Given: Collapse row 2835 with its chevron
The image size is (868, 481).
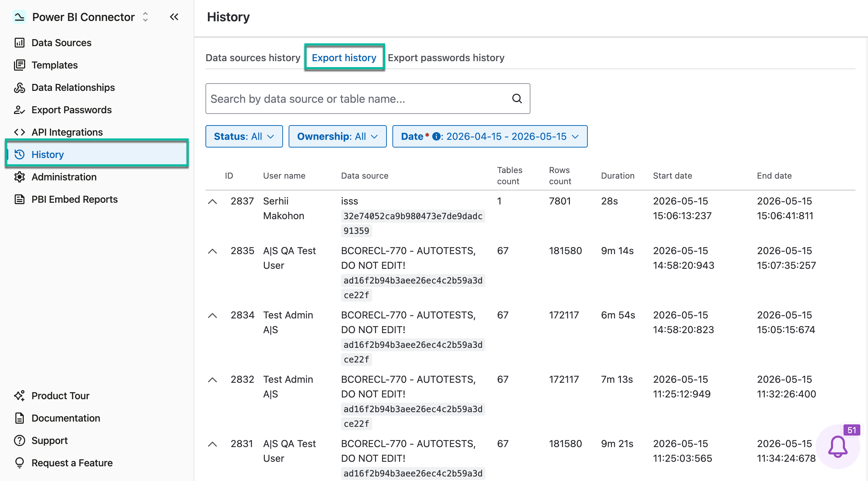Looking at the screenshot, I should pyautogui.click(x=212, y=251).
